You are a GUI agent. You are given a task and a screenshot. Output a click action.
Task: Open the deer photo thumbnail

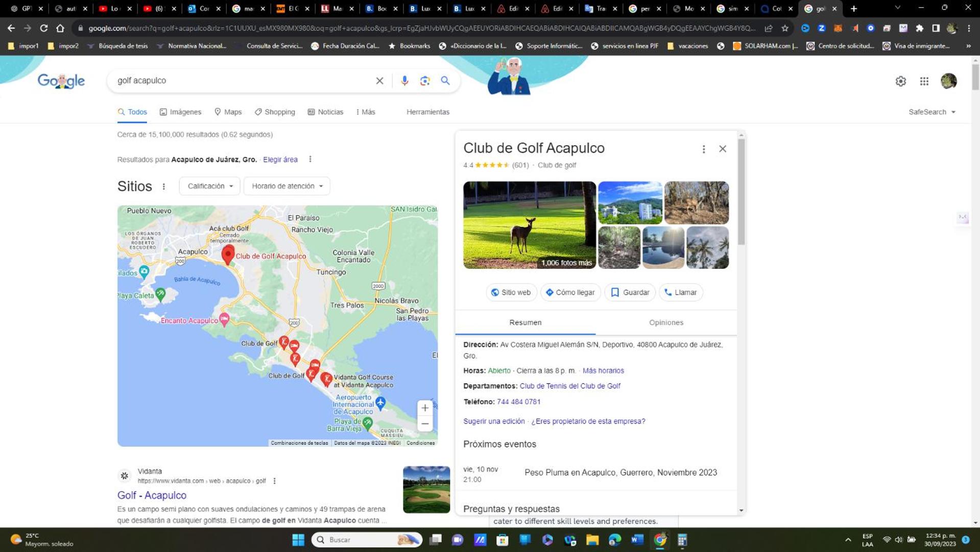[x=529, y=225]
